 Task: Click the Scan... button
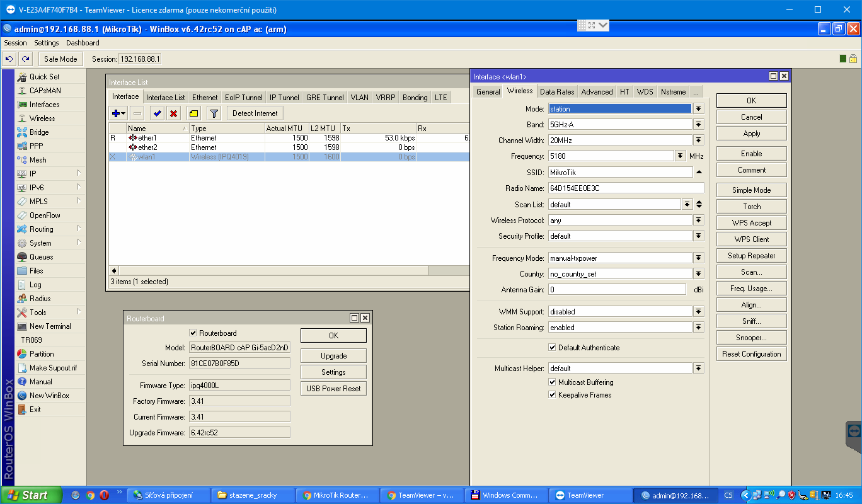point(752,272)
